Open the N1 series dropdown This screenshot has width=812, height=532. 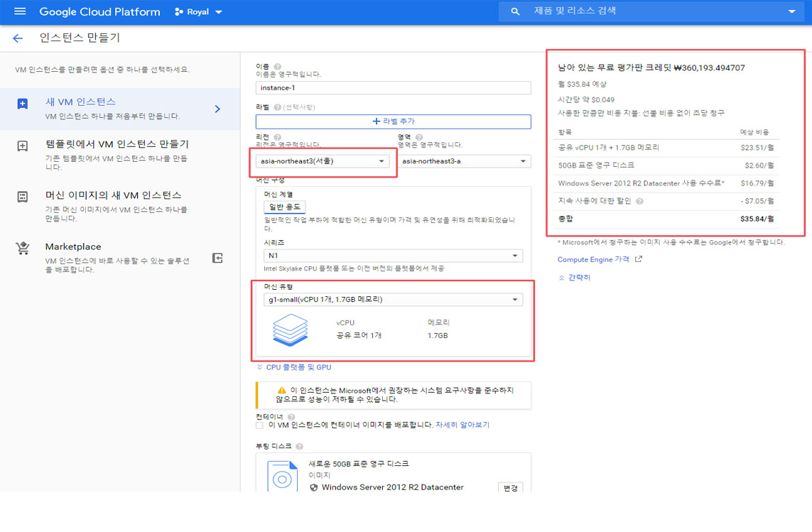393,256
